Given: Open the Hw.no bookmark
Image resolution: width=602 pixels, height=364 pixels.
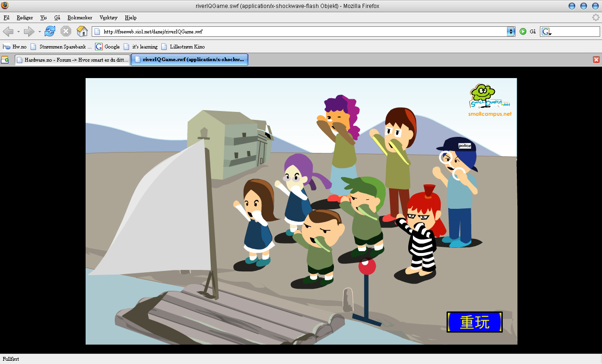Looking at the screenshot, I should pyautogui.click(x=15, y=47).
